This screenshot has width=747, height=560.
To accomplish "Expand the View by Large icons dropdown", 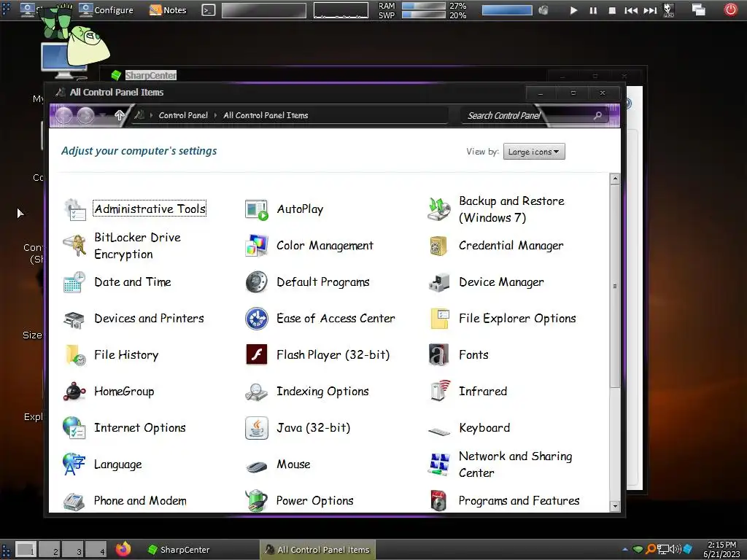I will point(534,152).
